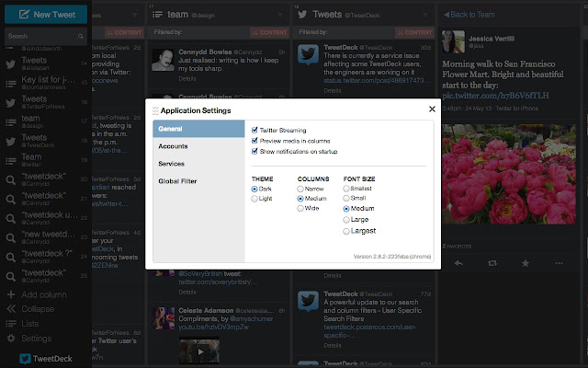
Task: Click the list icon in team column header
Action: (x=157, y=15)
